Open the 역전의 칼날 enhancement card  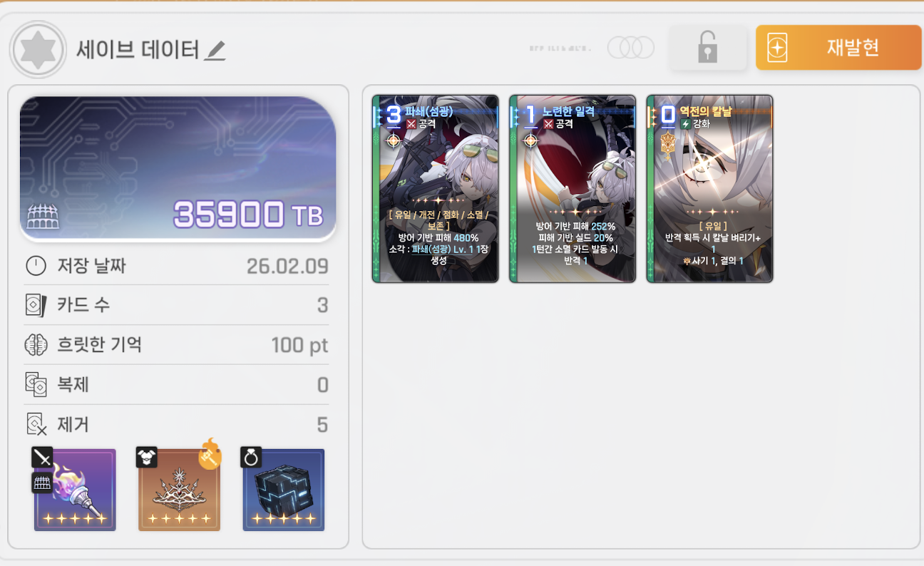(x=709, y=189)
